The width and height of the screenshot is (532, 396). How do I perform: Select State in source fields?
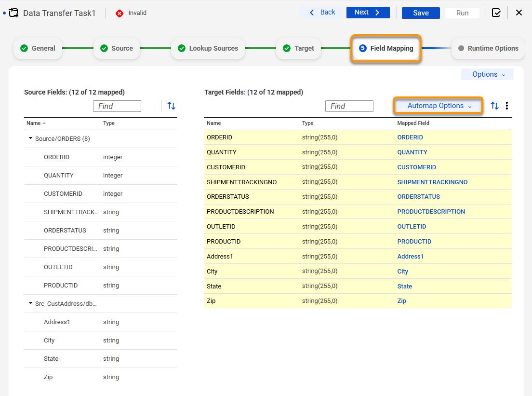(x=101, y=359)
